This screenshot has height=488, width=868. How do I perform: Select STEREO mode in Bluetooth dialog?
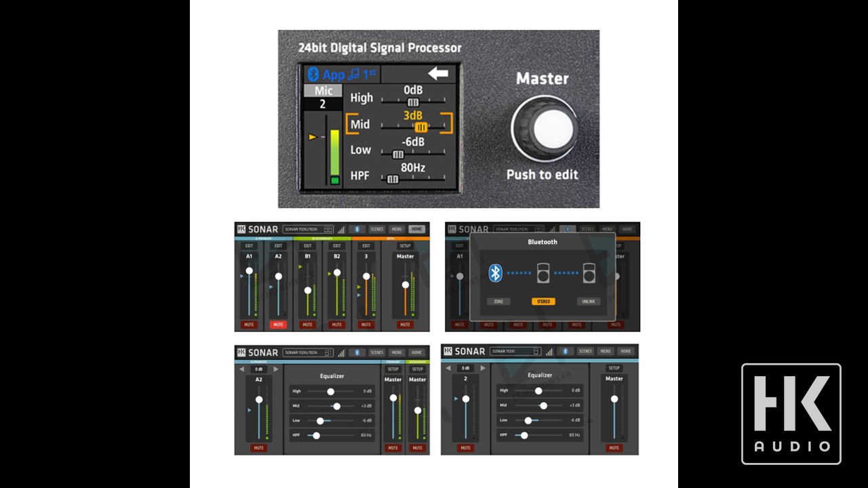coord(543,302)
